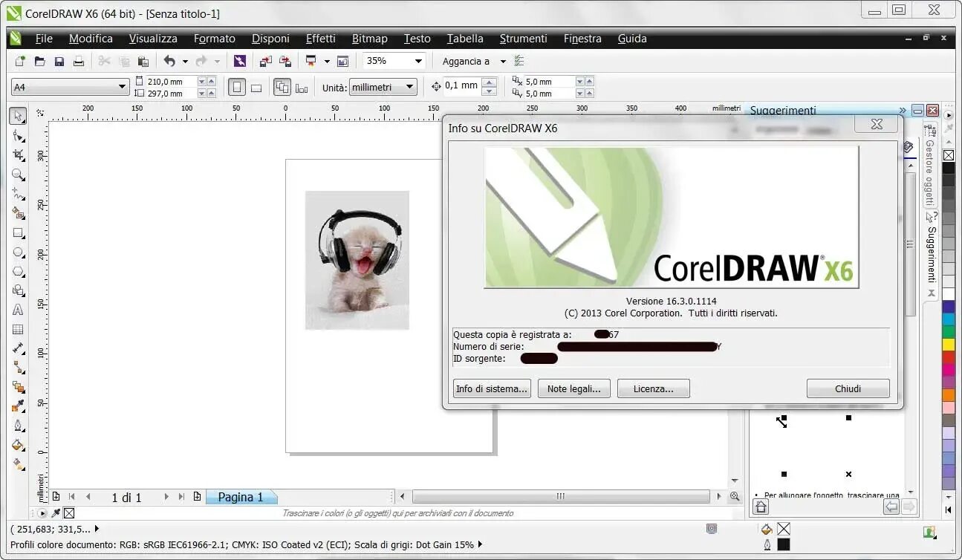
Task: Select the Color Eyedropper tool
Action: (19, 406)
